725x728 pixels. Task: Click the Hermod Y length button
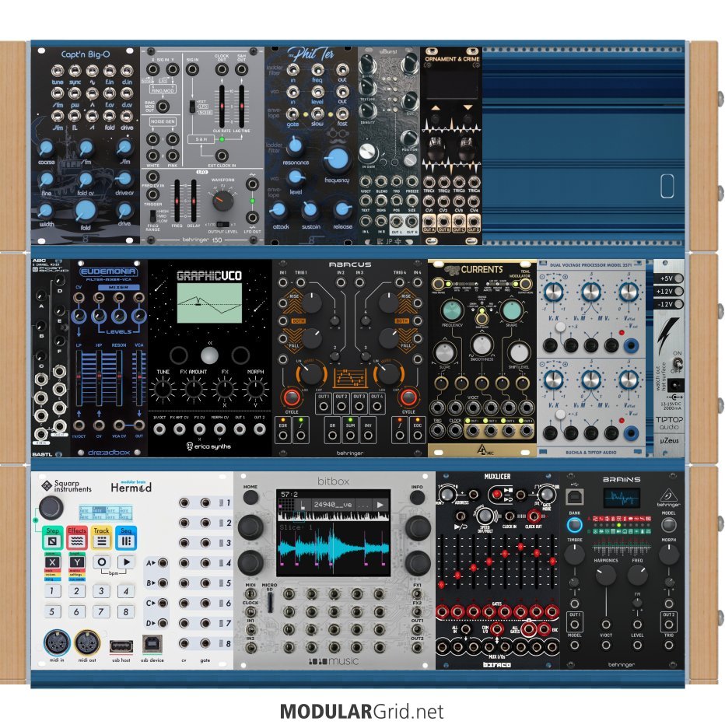pyautogui.click(x=77, y=562)
